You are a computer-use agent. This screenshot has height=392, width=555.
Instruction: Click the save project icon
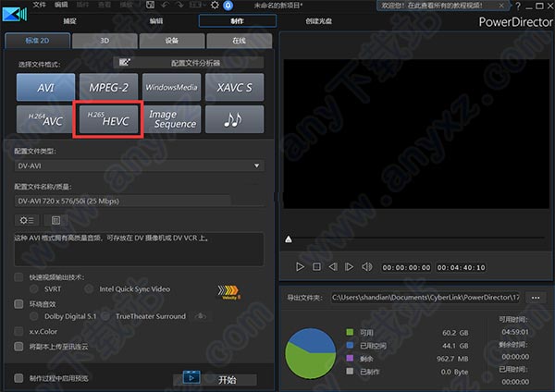150,5
